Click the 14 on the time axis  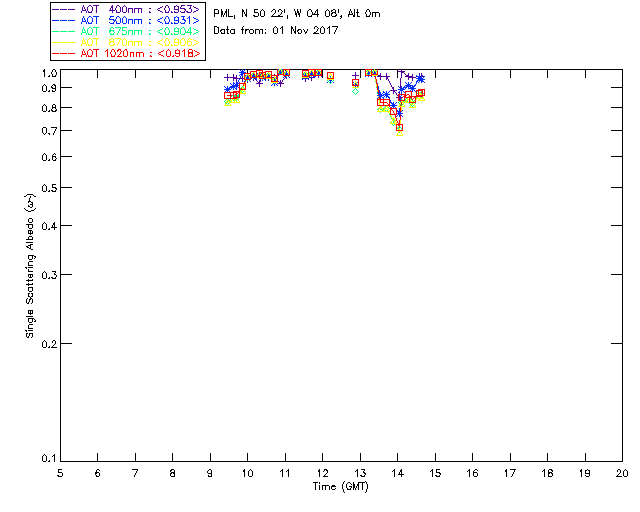pos(398,473)
